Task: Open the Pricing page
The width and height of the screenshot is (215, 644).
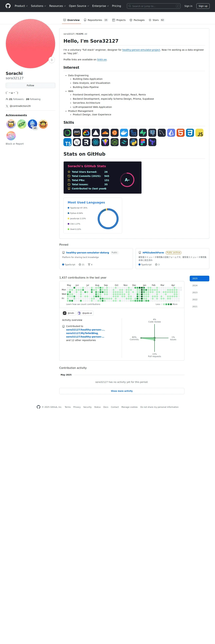Action: click(116, 6)
